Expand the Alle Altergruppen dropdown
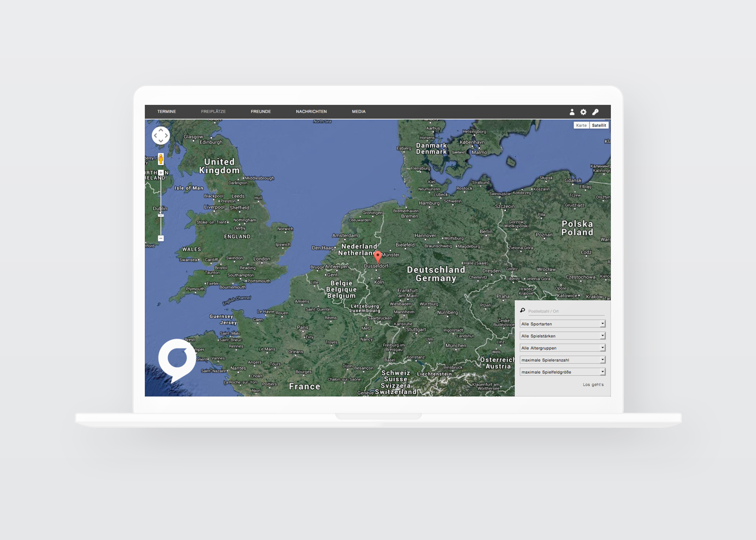Image resolution: width=756 pixels, height=540 pixels. point(562,348)
